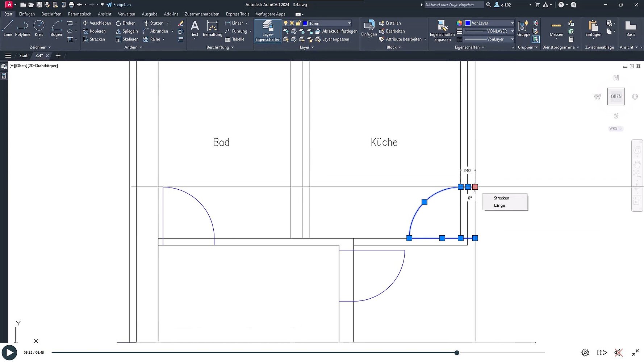Click Eigenschaften anpassen tool

pyautogui.click(x=442, y=31)
